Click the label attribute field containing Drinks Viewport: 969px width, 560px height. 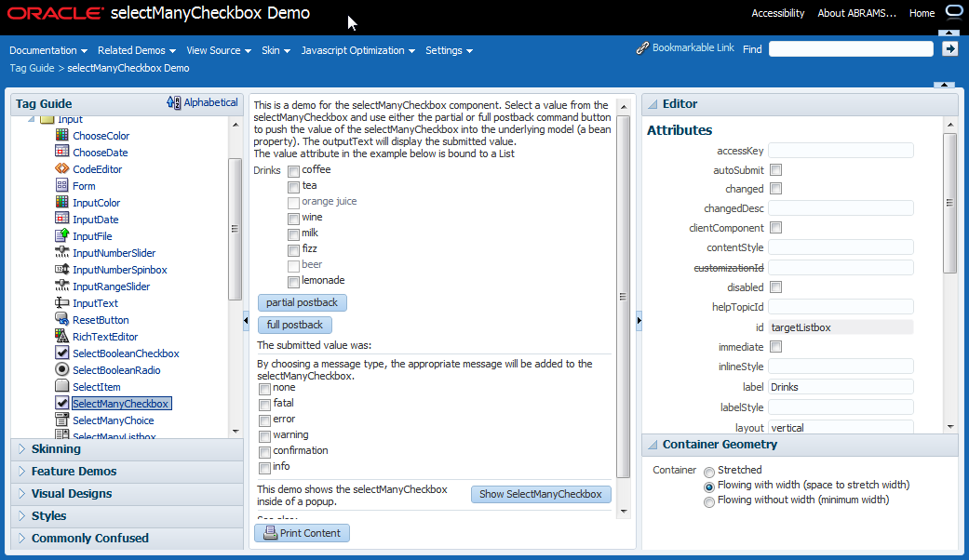coord(841,387)
